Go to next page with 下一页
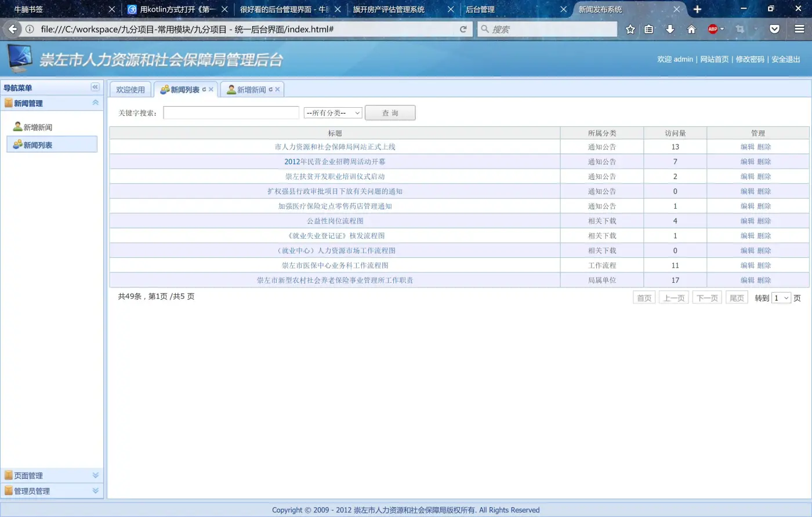Image resolution: width=812 pixels, height=517 pixels. click(x=707, y=298)
